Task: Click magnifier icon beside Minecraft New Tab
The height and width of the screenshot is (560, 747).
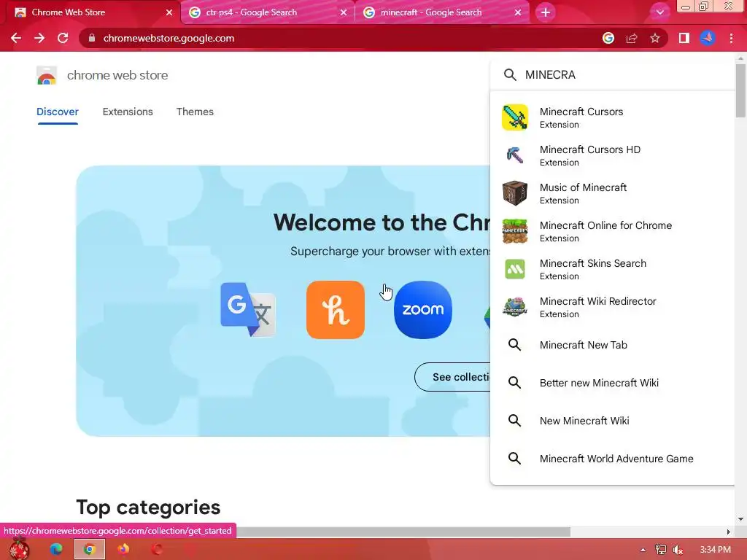Action: tap(514, 345)
